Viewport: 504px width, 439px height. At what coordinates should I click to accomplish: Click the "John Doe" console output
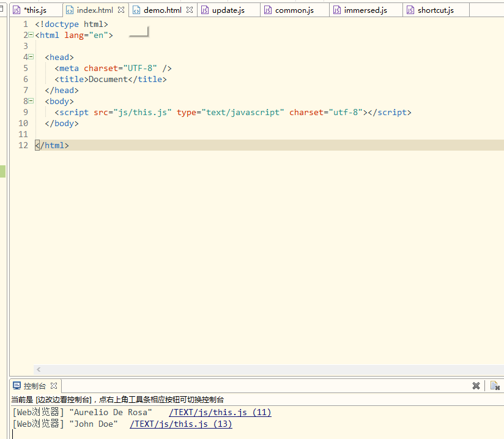tap(94, 424)
